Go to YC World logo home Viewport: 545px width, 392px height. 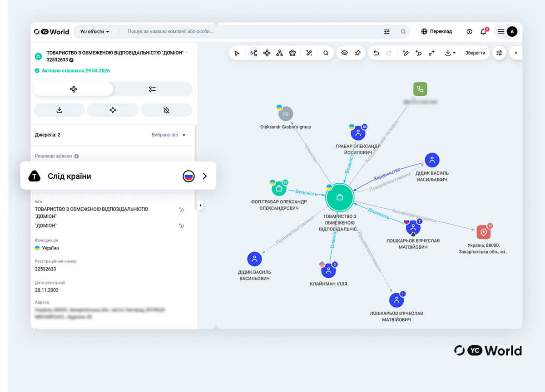click(51, 32)
